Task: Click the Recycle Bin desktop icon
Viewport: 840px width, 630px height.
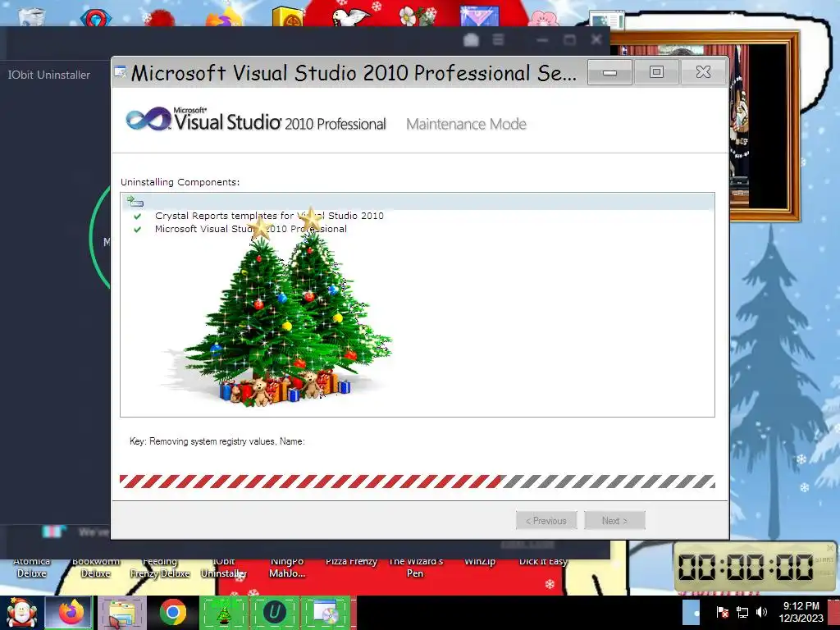Action: click(32, 16)
